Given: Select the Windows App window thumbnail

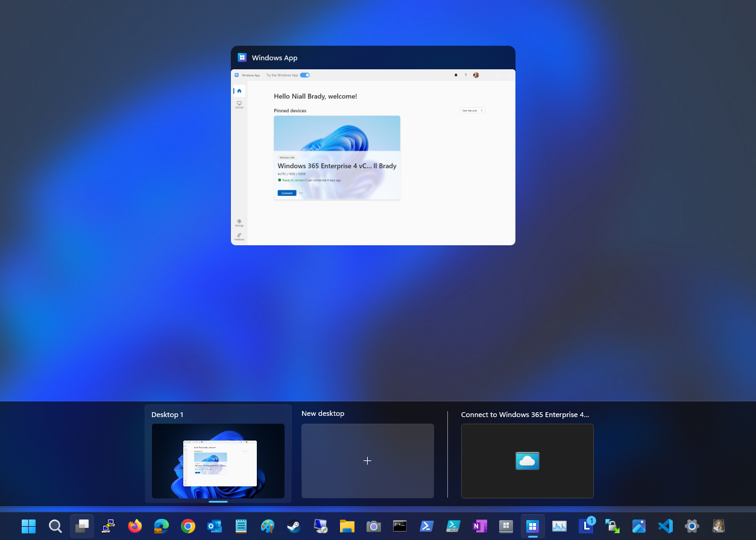Looking at the screenshot, I should (373, 157).
